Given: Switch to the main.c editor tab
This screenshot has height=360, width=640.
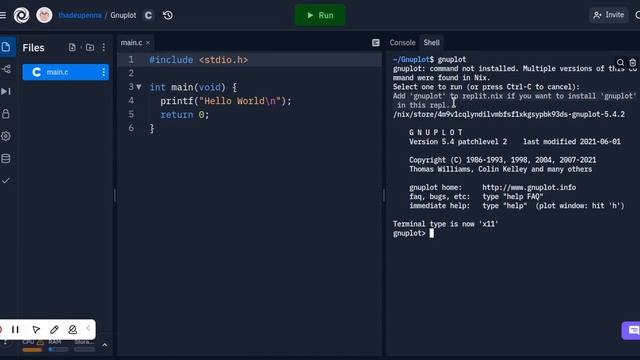Looking at the screenshot, I should 131,42.
